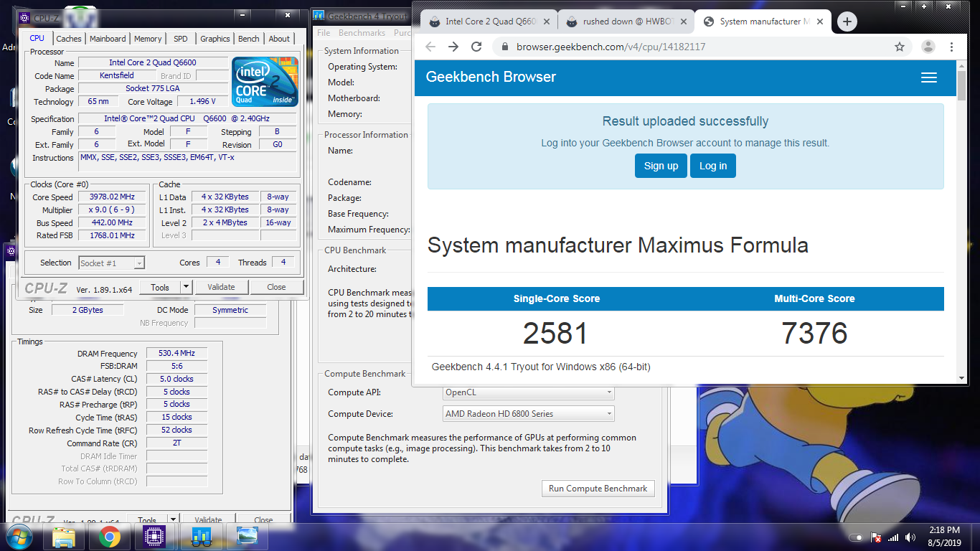Switch to the Caches tab in CPU-Z
This screenshot has height=551, width=980.
click(x=69, y=39)
